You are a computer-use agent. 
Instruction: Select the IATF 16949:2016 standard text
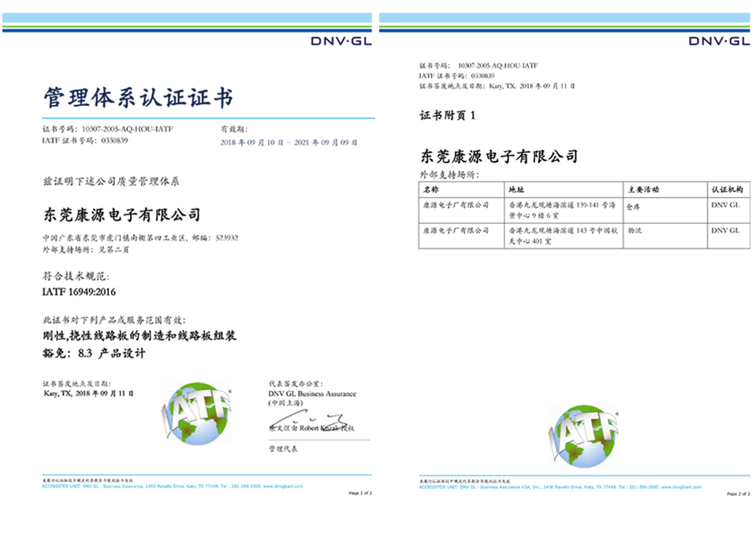[79, 292]
